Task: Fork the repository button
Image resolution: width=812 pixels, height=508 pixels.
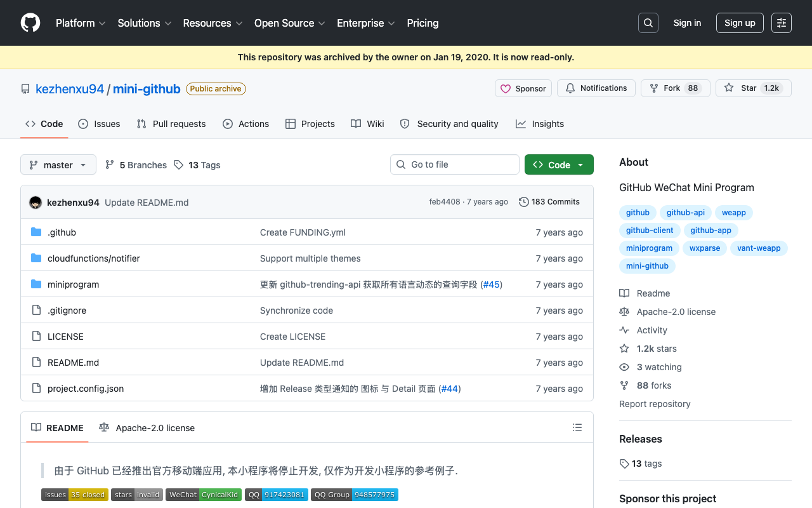Action: 675,88
